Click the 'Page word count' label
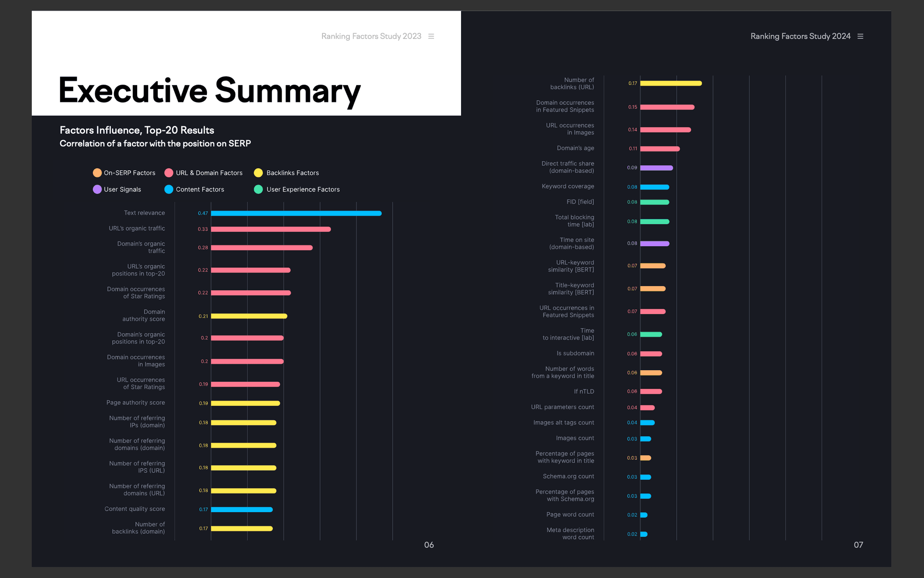Image resolution: width=924 pixels, height=578 pixels. click(570, 515)
